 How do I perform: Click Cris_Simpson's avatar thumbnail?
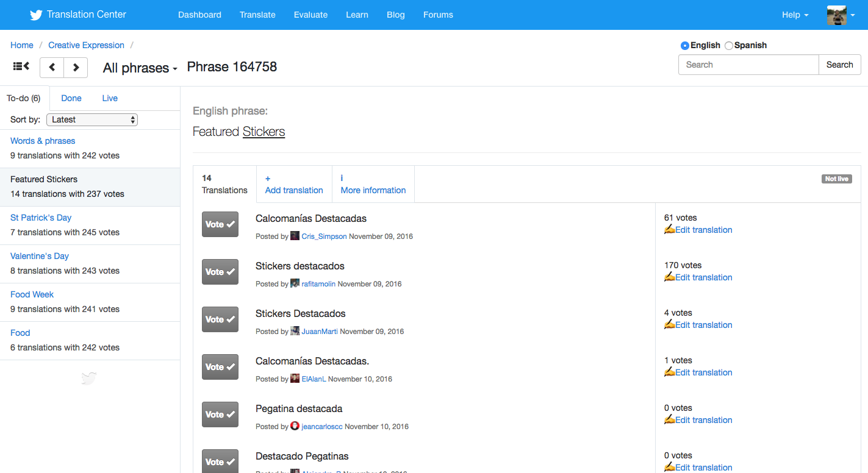tap(295, 236)
